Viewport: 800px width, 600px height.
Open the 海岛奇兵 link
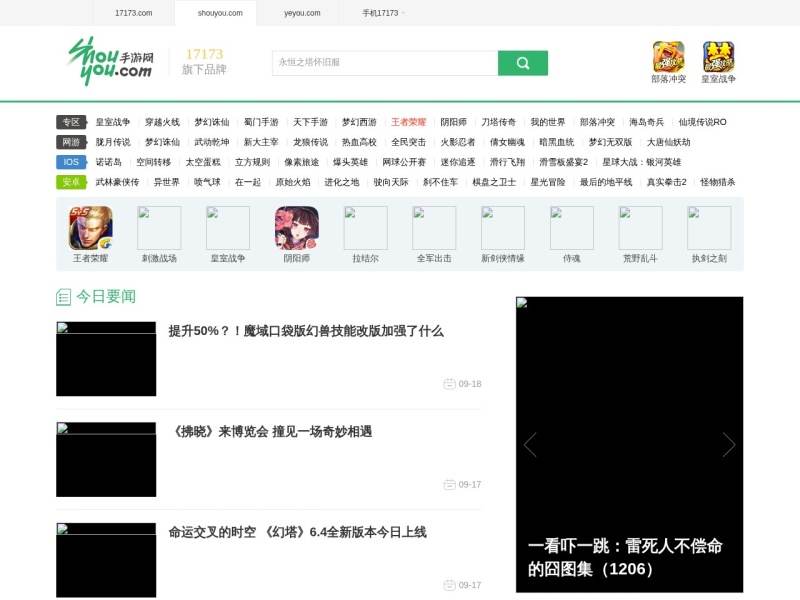coord(646,122)
